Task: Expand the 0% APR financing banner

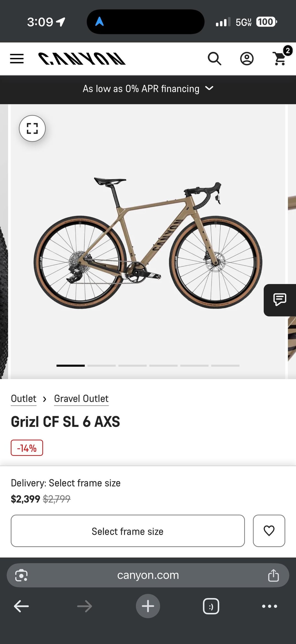Action: pyautogui.click(x=148, y=89)
